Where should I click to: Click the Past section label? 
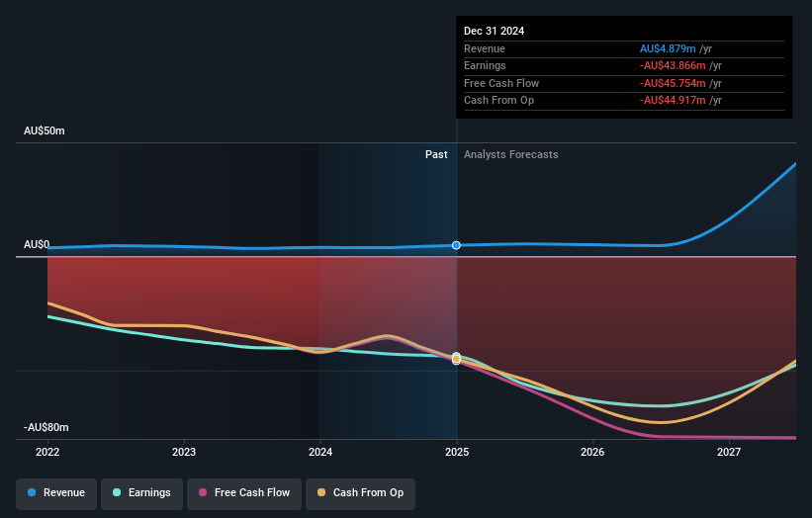click(436, 154)
